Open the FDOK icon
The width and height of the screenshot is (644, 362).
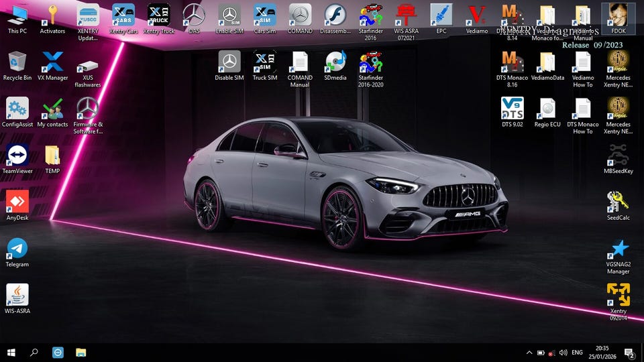click(618, 19)
